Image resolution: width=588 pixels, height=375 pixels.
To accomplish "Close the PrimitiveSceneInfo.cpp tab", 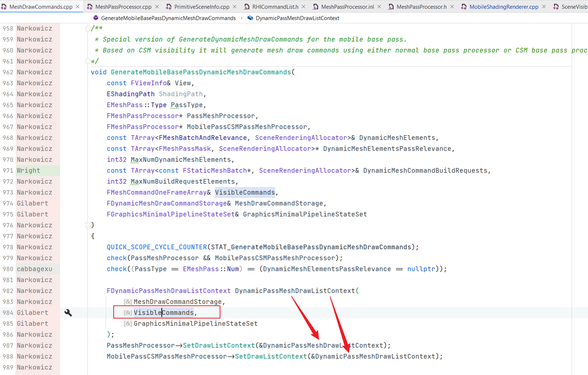I will coord(235,7).
